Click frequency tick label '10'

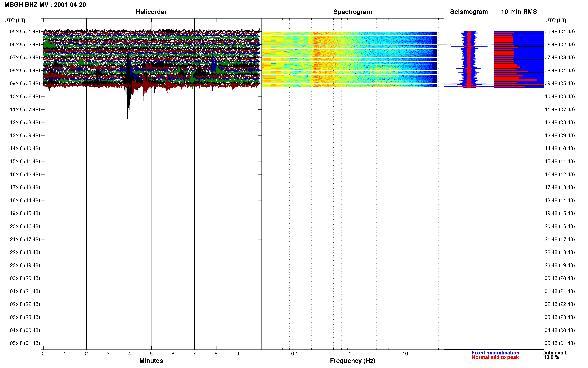point(405,354)
